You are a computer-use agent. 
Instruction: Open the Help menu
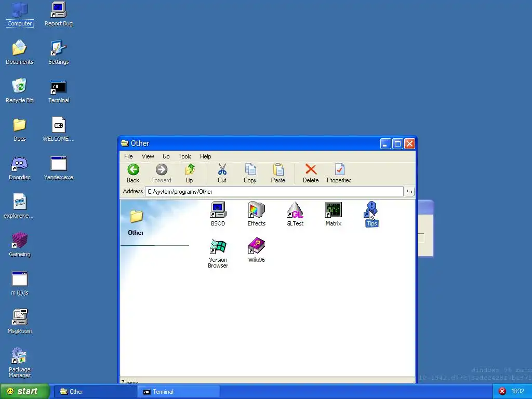coord(206,156)
